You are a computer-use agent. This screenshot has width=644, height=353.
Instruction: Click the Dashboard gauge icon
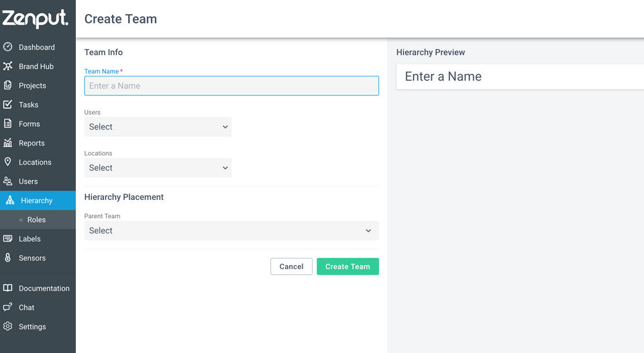[8, 47]
